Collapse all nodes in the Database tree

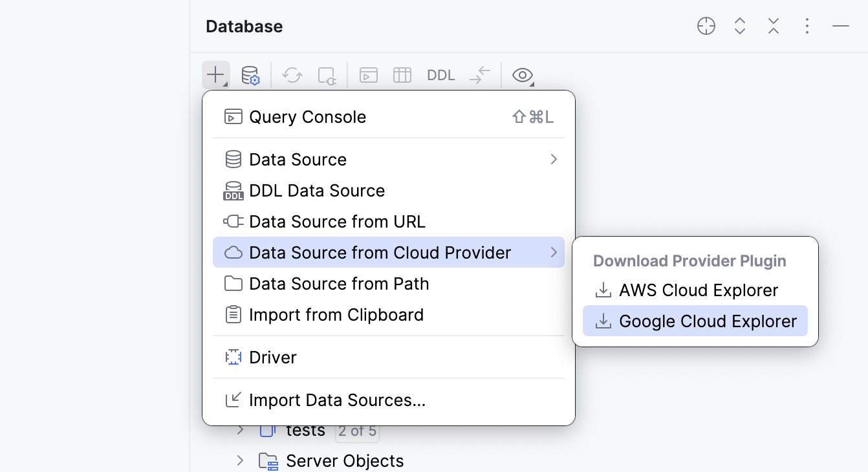click(x=773, y=26)
